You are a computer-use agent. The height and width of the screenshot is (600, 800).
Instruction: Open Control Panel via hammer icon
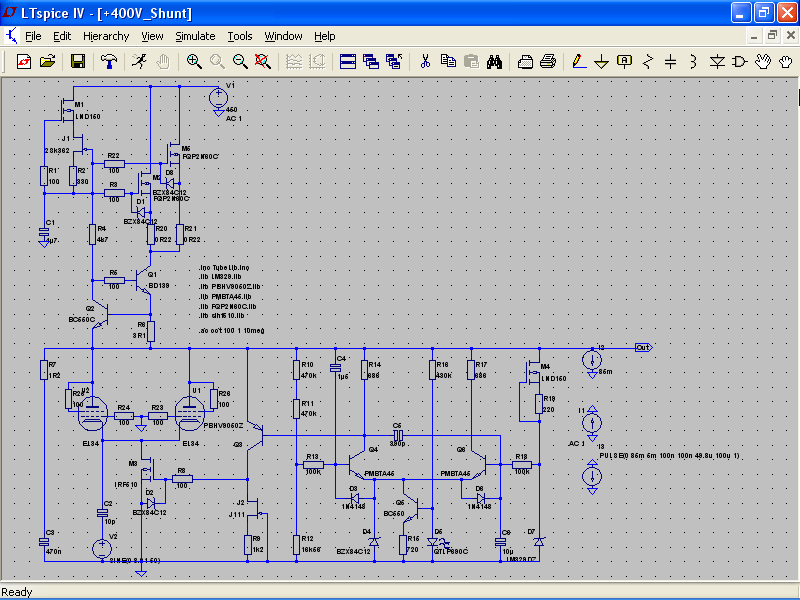pos(108,62)
